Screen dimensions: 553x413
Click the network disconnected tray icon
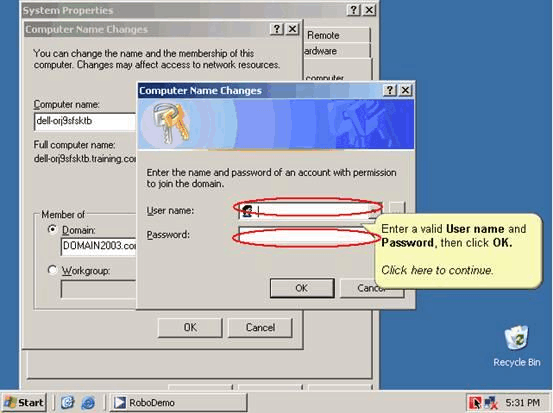point(491,403)
